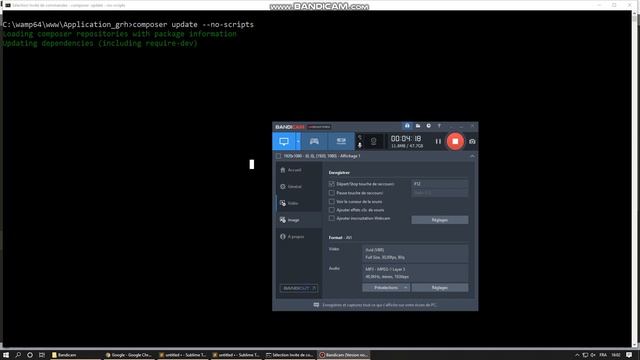Open taskbar search magnifier icon
The image size is (640, 360).
pos(18,355)
